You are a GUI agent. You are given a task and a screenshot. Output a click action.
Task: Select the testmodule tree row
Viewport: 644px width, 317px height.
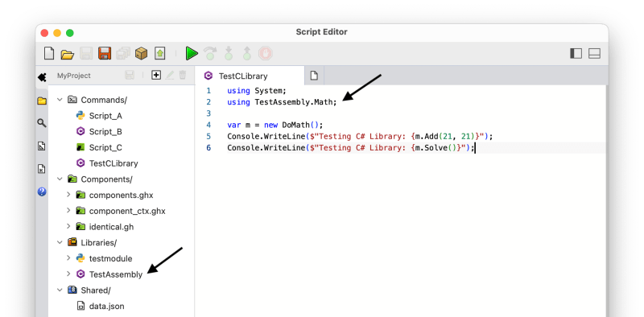point(122,259)
